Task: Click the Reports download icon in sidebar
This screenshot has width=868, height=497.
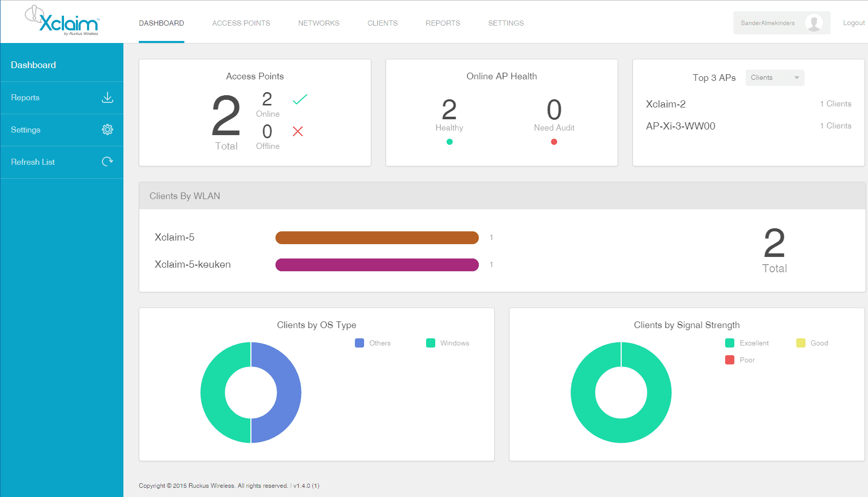Action: (108, 97)
